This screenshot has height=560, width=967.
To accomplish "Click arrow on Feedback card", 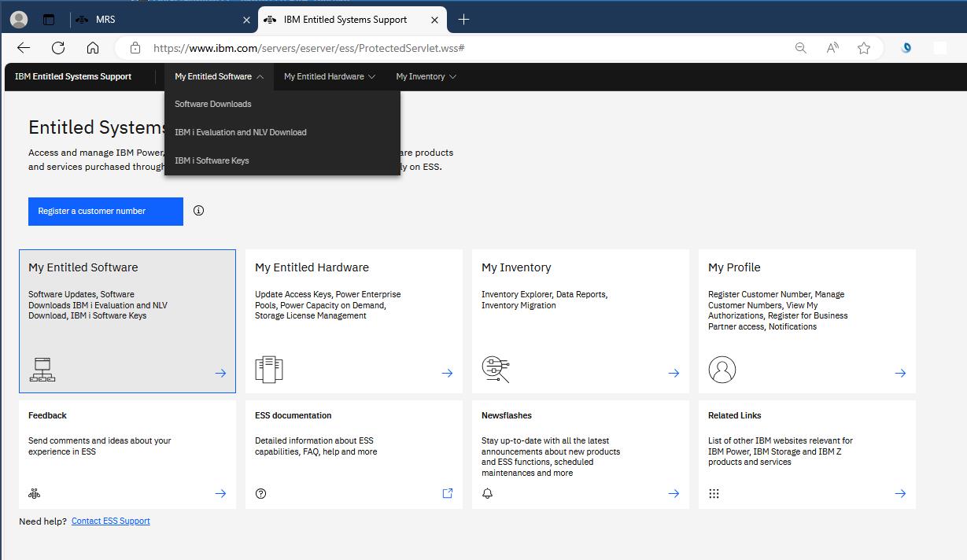I will [x=220, y=494].
